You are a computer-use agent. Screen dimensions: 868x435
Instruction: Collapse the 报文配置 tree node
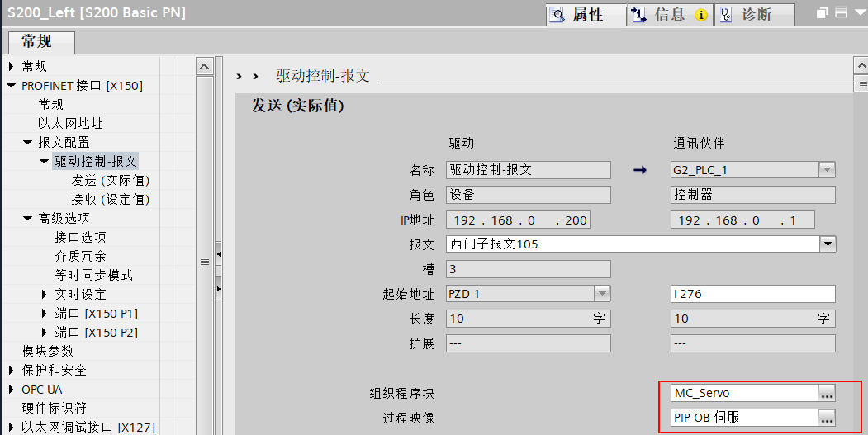[28, 142]
